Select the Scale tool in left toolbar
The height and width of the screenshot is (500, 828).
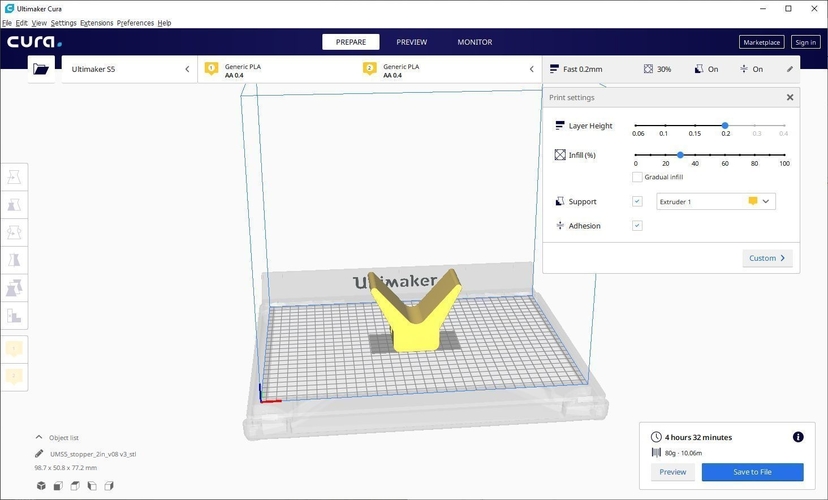coord(14,204)
